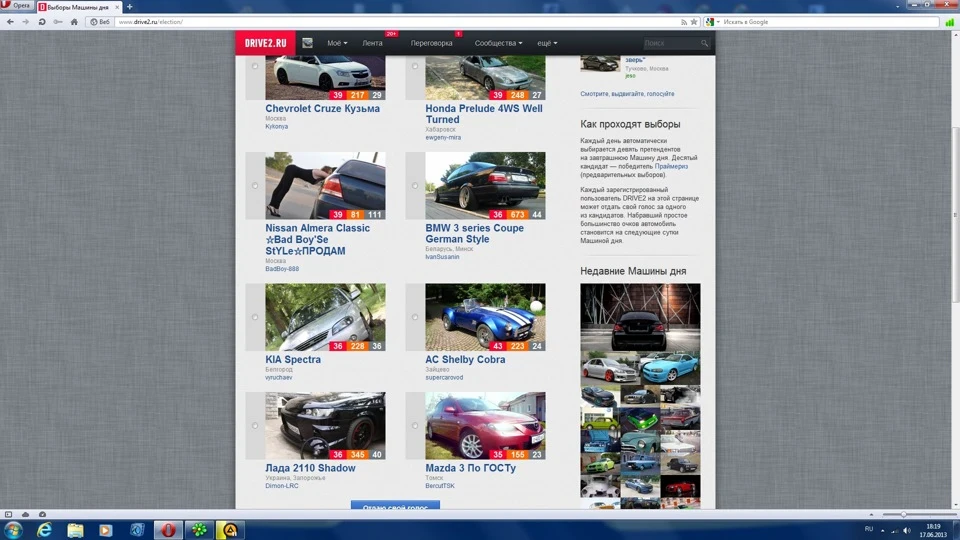Expand the Сообщества dropdown menu
The height and width of the screenshot is (540, 960).
click(498, 43)
